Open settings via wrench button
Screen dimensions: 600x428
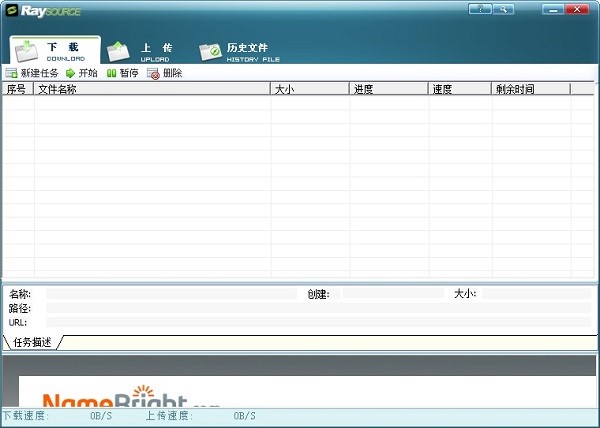pos(503,9)
